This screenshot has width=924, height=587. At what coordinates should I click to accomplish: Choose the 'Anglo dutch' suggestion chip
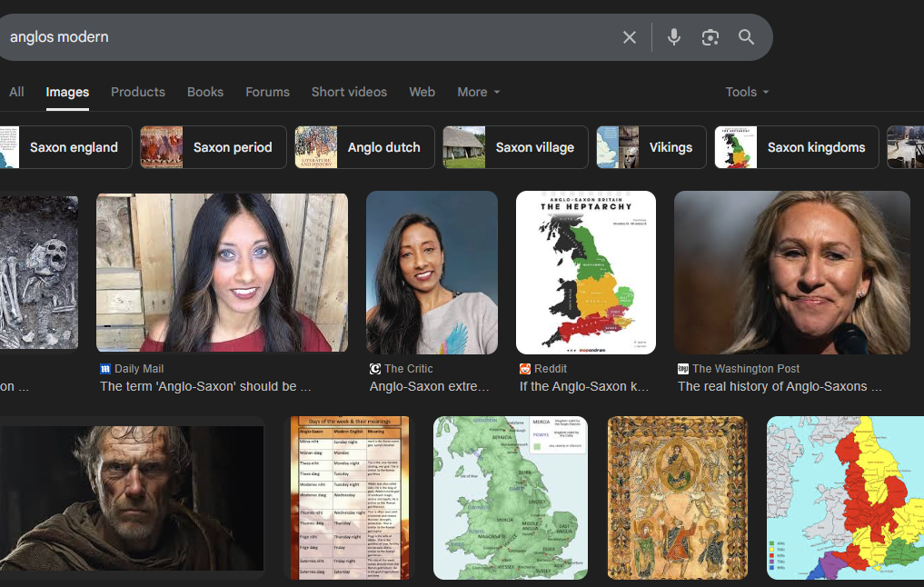[x=364, y=147]
